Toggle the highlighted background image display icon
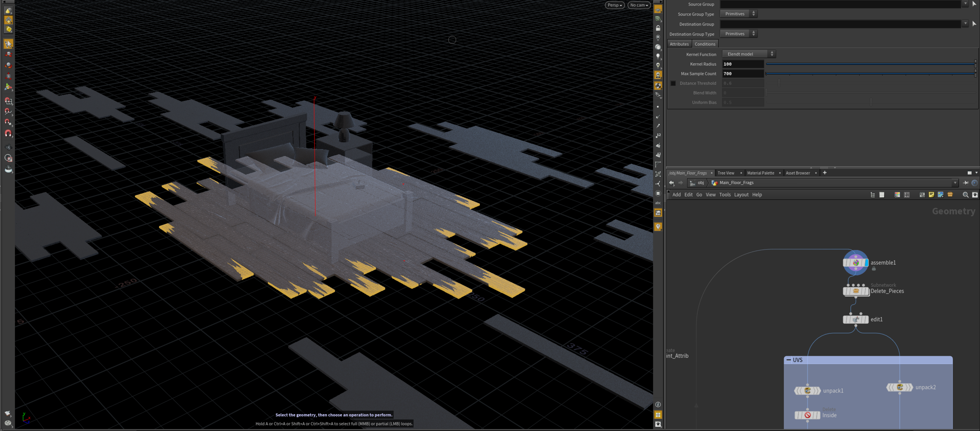 658,213
